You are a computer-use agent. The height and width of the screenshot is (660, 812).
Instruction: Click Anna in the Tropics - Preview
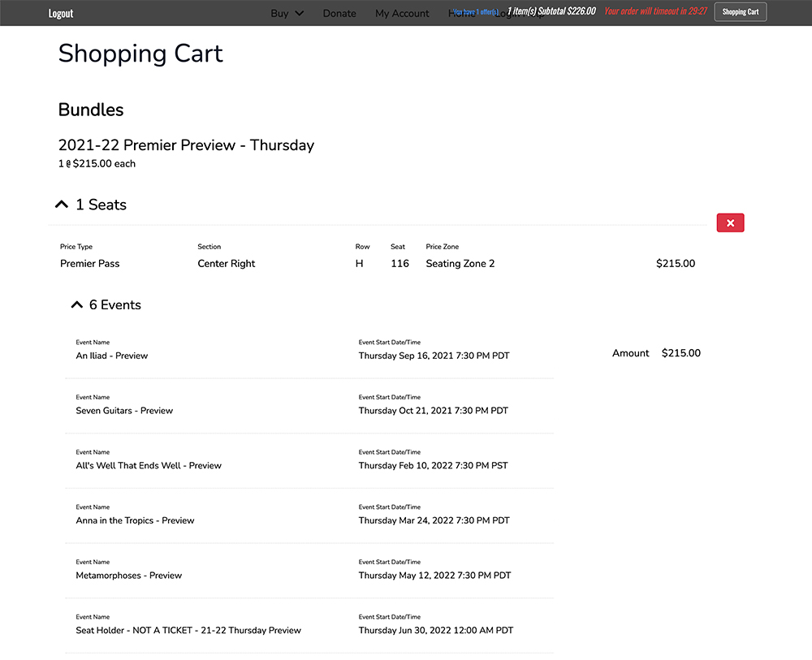point(135,520)
